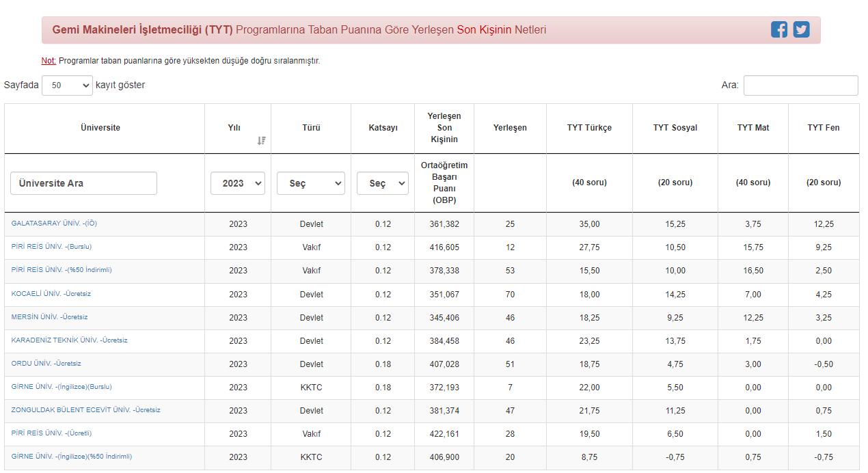Open PİRİ REİS ÜNİV. -(Burslu) link
Viewport: 868px width, 473px height.
pos(51,247)
